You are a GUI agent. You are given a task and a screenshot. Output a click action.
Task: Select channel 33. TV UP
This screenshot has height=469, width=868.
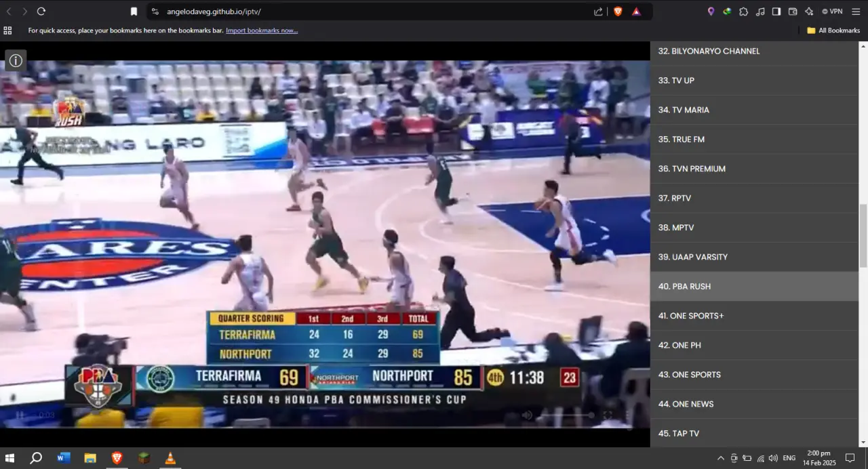(754, 81)
